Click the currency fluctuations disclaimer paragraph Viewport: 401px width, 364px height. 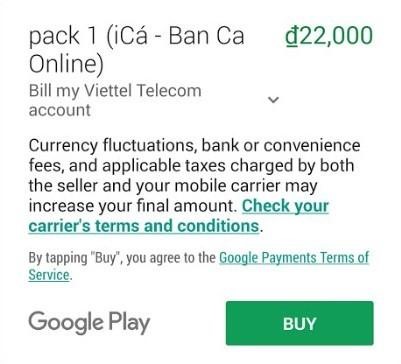tap(195, 186)
